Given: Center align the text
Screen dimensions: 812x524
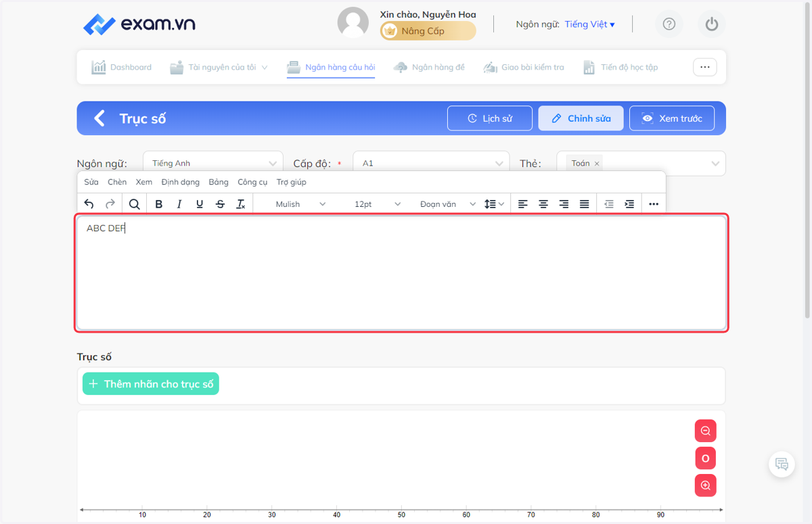Looking at the screenshot, I should coord(543,204).
